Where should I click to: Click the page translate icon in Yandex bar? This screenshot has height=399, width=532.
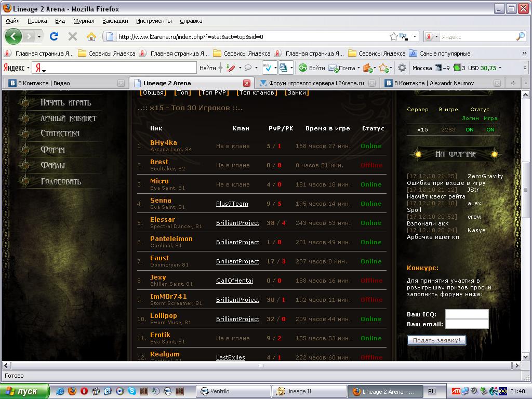(283, 68)
